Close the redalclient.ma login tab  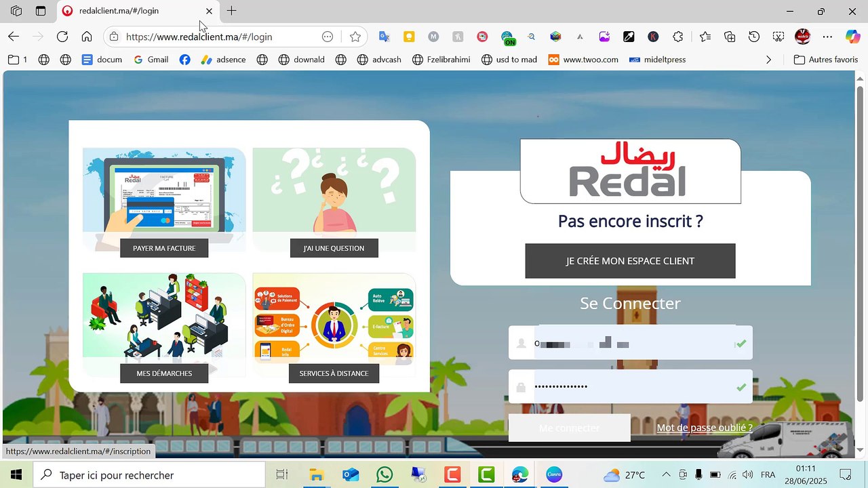click(209, 11)
